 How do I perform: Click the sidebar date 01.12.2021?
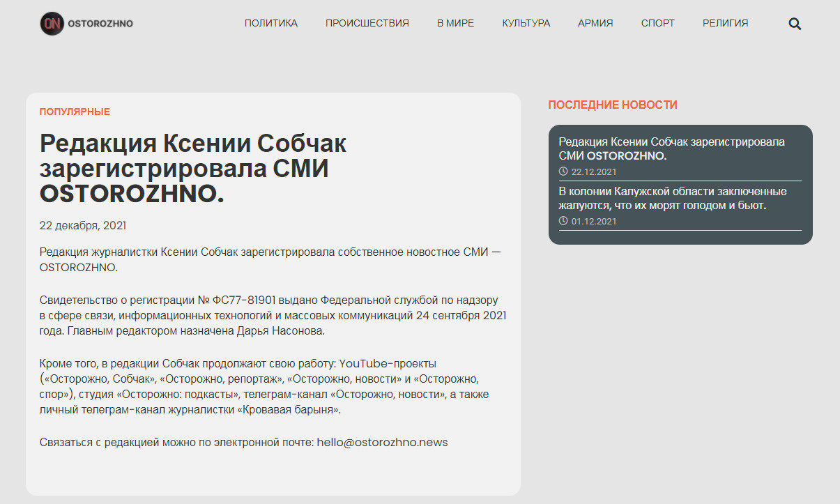(594, 221)
